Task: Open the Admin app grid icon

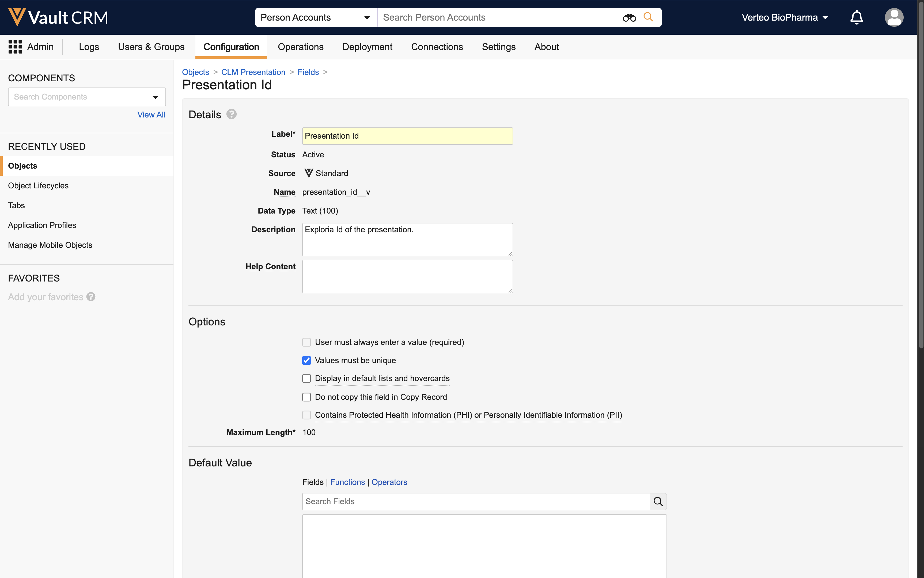Action: (15, 47)
